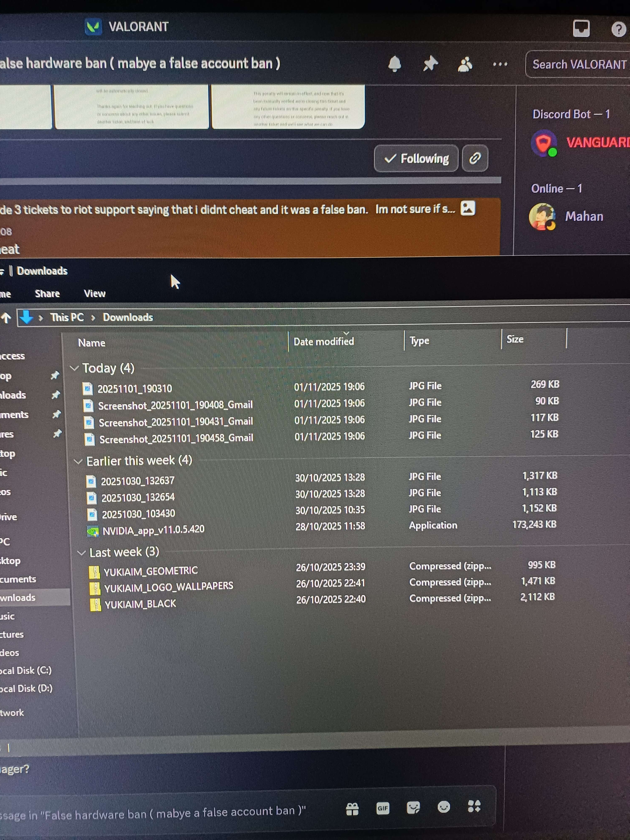Sort files by Date modified column
This screenshot has height=840, width=630.
[324, 341]
